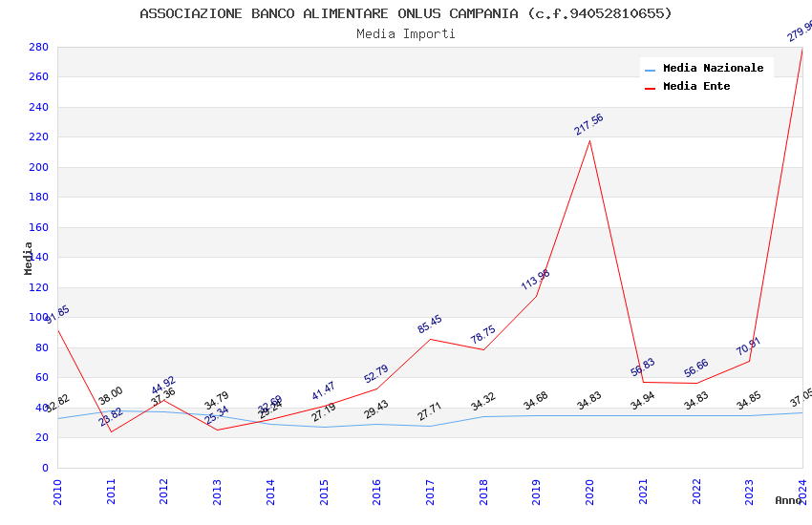The image size is (812, 525).
Task: Click the 2019 x-axis label
Action: point(537,492)
